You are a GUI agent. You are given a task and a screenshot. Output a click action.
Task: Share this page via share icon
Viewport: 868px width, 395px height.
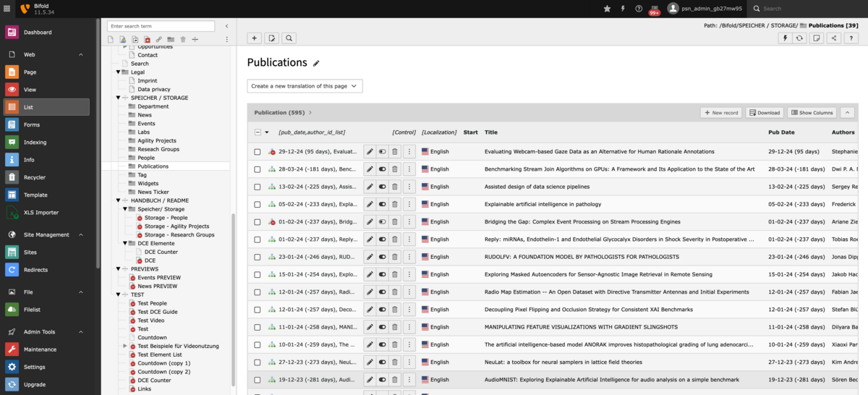tap(835, 38)
